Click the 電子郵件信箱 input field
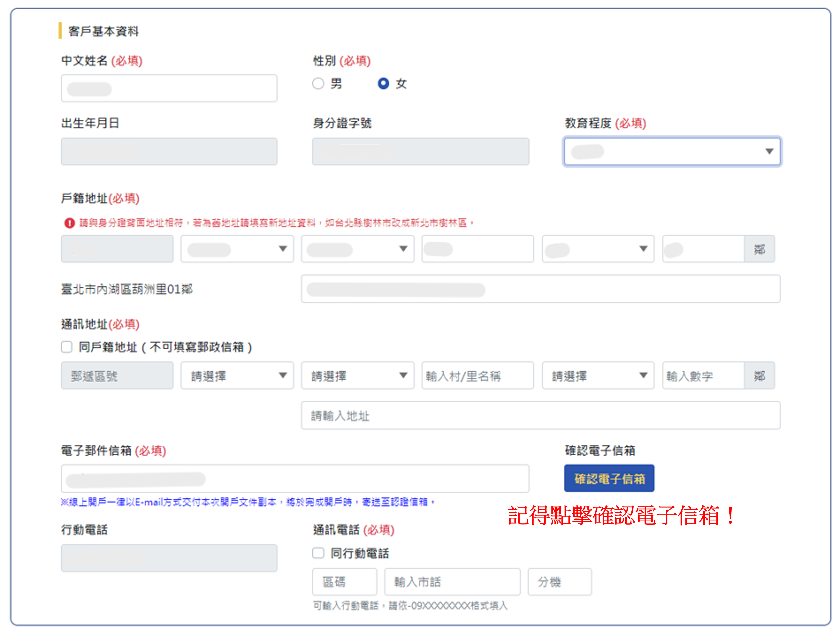Screen dimensions: 840x636 pyautogui.click(x=295, y=478)
